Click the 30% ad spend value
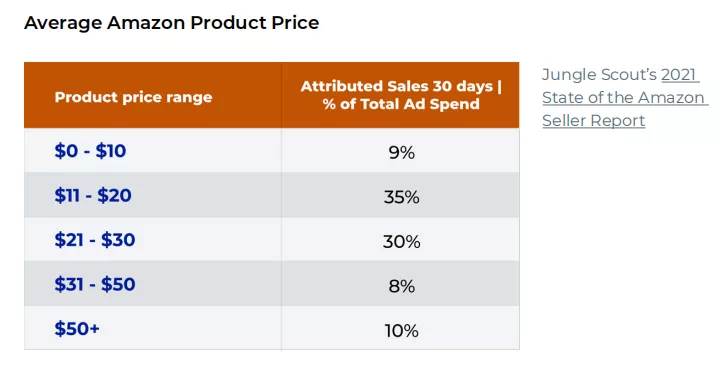Viewport: 721px width, 372px height. coord(401,241)
